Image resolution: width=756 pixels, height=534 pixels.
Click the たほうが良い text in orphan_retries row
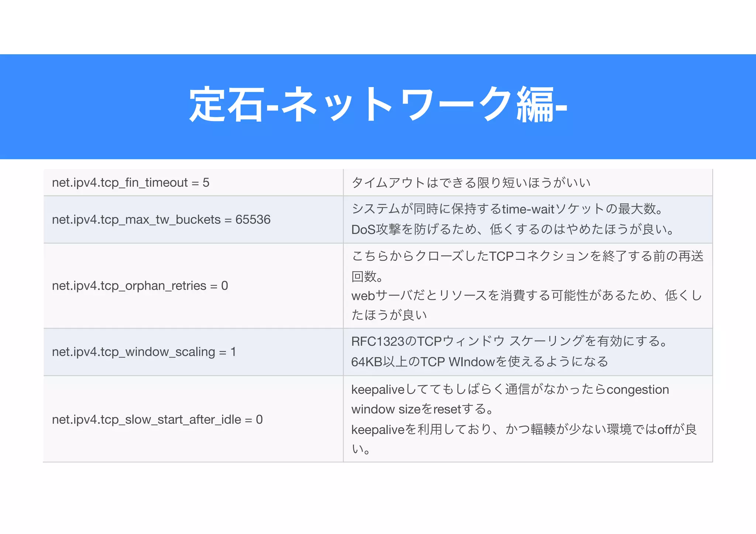pyautogui.click(x=389, y=315)
